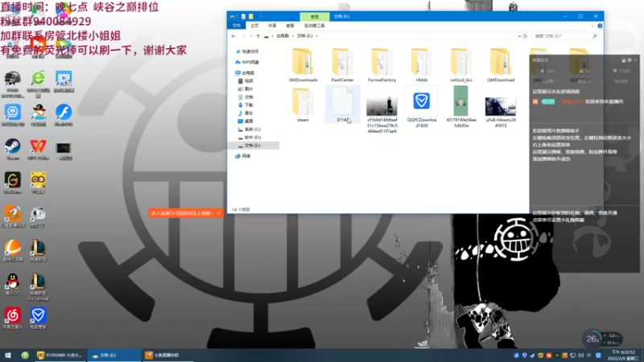Open the 软件 (D:) drive in the sidebar
This screenshot has width=644, height=362.
tap(249, 138)
